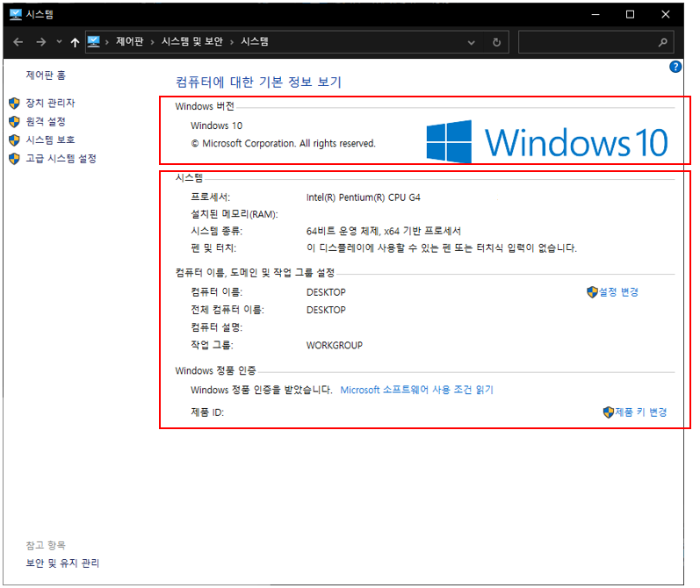Click 설정 변경 link

(x=618, y=292)
